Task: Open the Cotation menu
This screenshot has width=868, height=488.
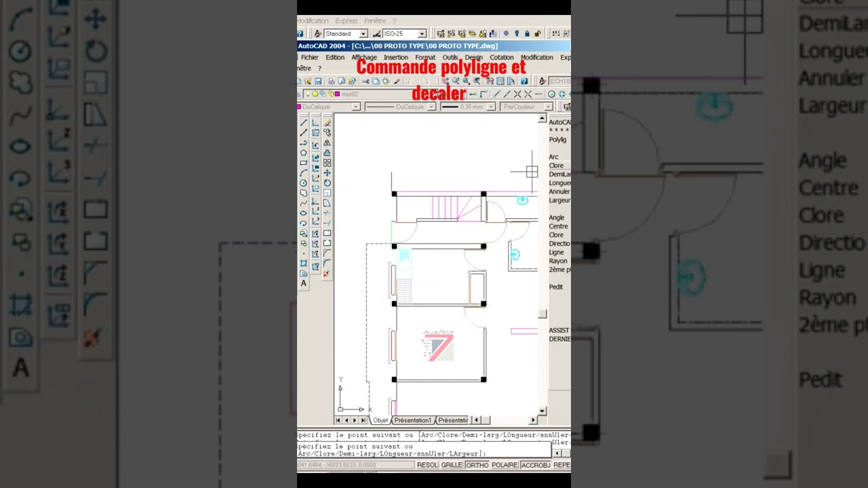Action: coord(502,58)
